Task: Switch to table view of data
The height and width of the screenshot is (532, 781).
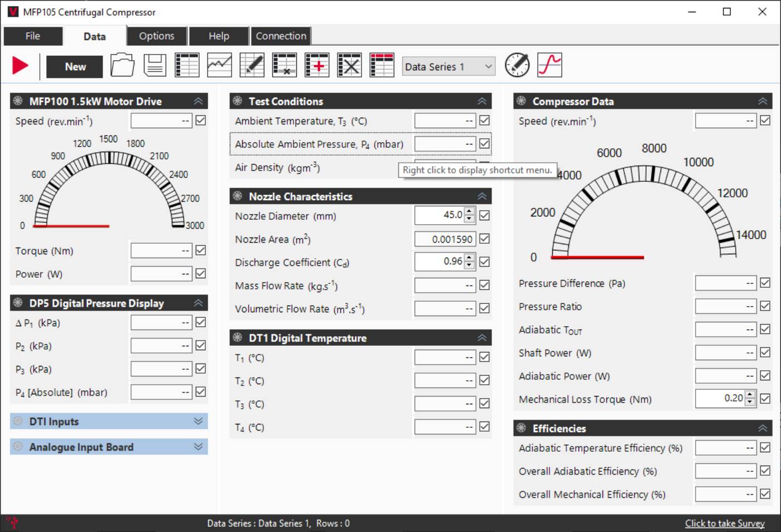Action: tap(187, 65)
